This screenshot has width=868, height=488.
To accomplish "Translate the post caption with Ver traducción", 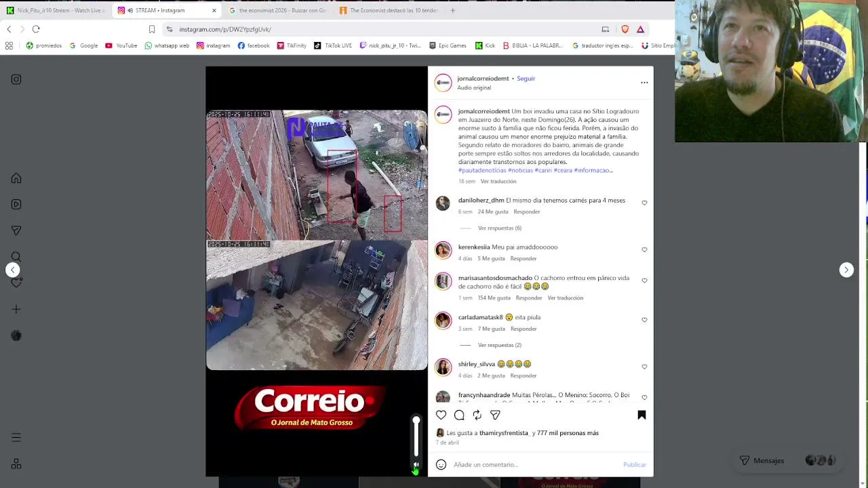I will click(x=498, y=181).
